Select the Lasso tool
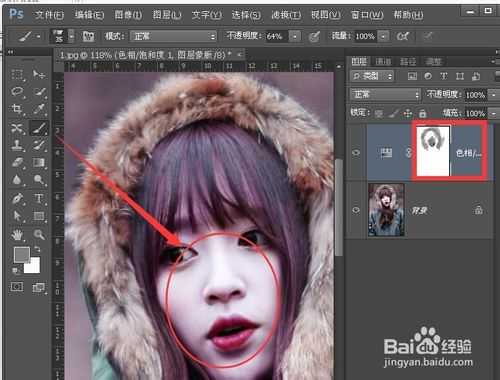This screenshot has height=380, width=500. [x=17, y=91]
